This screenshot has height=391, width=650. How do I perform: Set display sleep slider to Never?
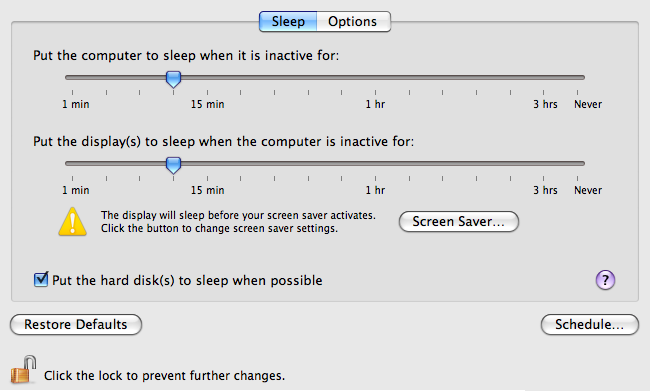[577, 163]
